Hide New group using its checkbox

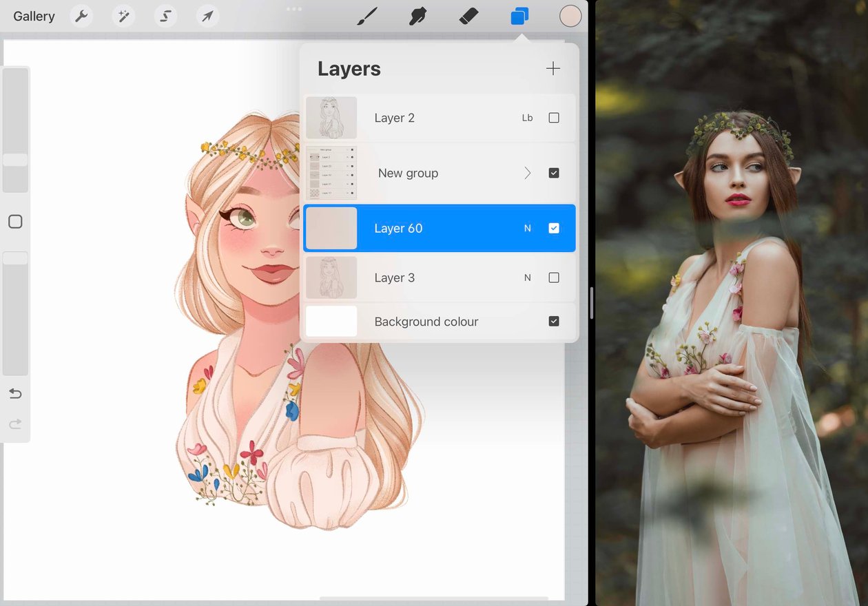coord(554,173)
